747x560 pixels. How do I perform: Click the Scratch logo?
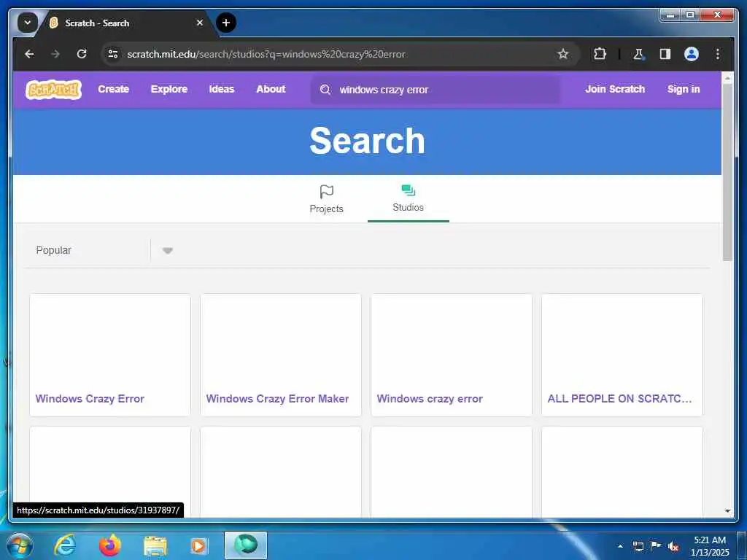(x=53, y=90)
